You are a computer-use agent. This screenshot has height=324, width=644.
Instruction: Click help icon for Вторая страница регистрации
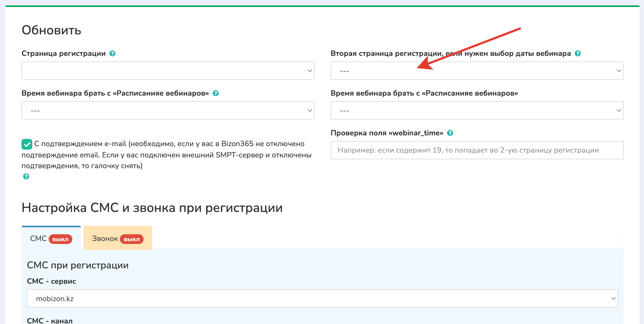click(578, 53)
